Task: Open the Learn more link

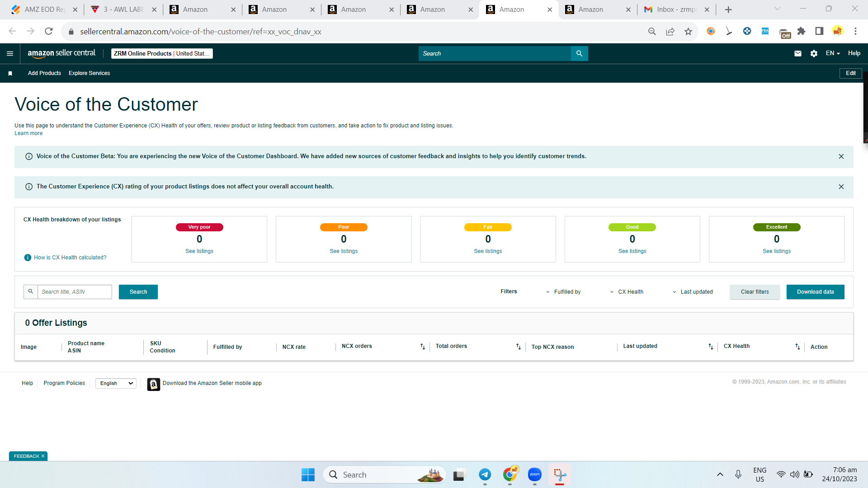Action: click(28, 133)
